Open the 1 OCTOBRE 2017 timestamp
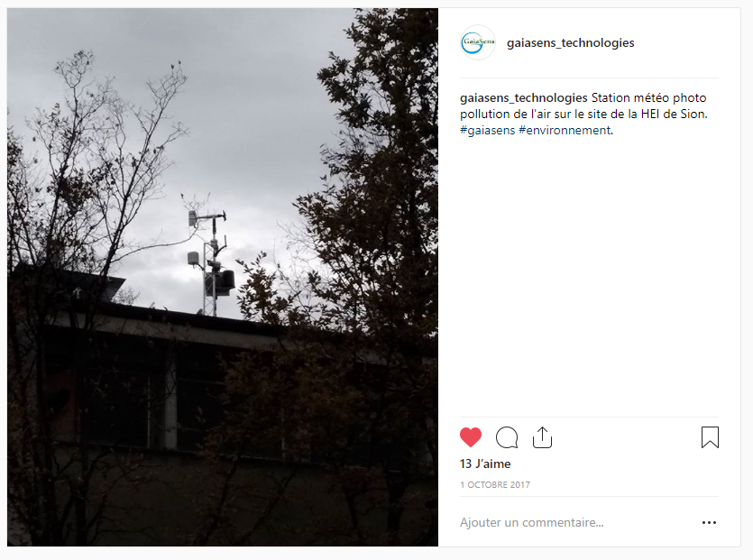This screenshot has width=753, height=560. pyautogui.click(x=495, y=484)
